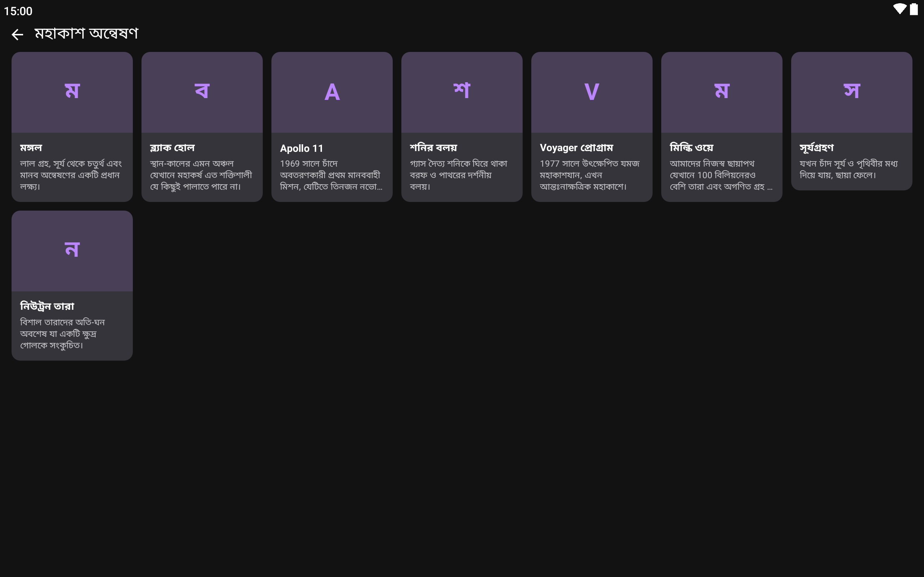Tap the সূর্যগ্রহণ card title
This screenshot has width=924, height=577.
(x=817, y=148)
